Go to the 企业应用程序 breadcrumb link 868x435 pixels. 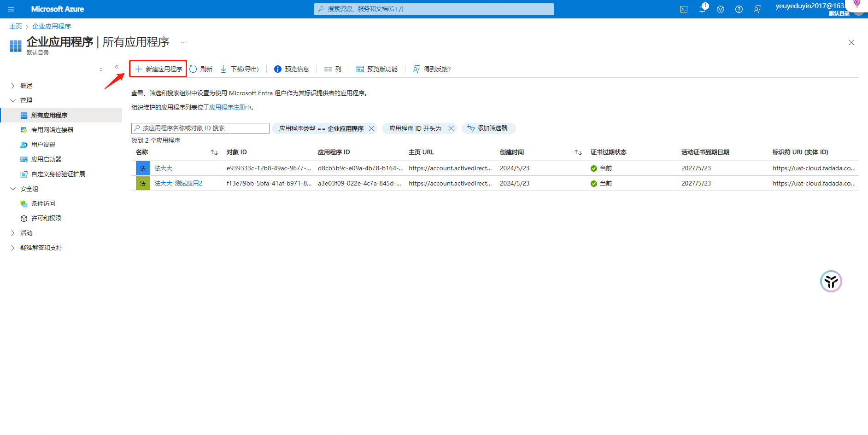[52, 27]
